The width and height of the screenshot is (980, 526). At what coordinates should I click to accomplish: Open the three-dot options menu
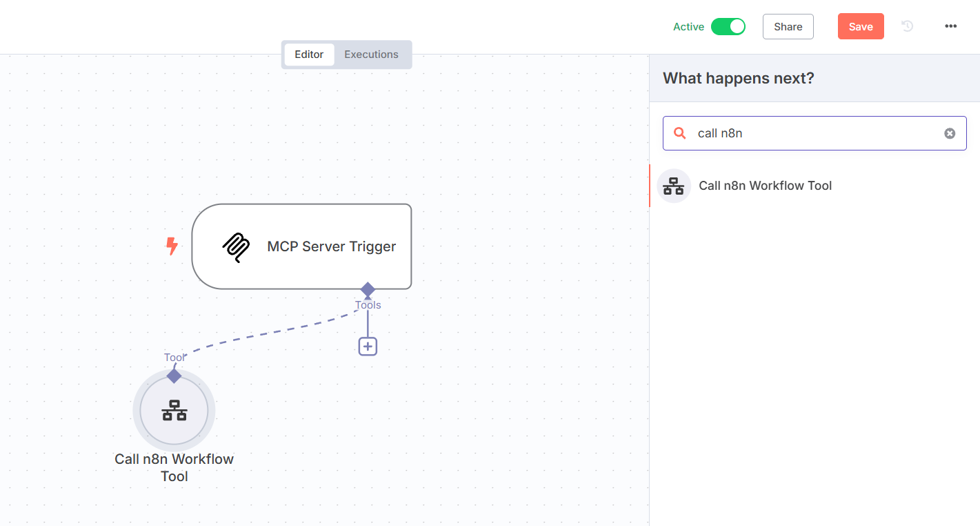950,26
